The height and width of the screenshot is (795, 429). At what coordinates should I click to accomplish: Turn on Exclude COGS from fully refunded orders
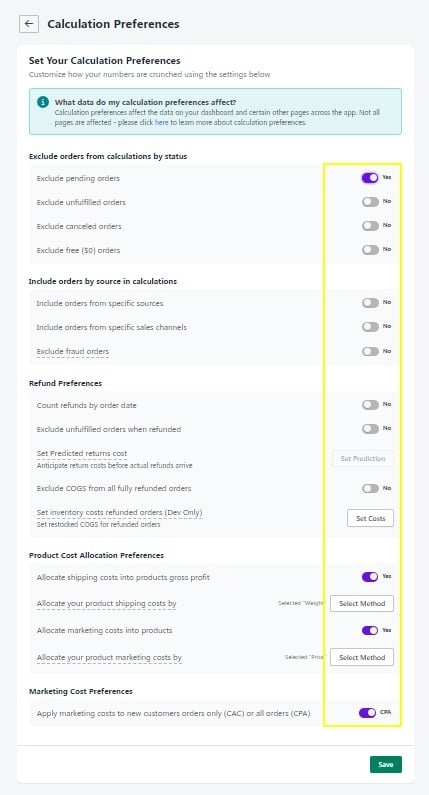click(370, 488)
